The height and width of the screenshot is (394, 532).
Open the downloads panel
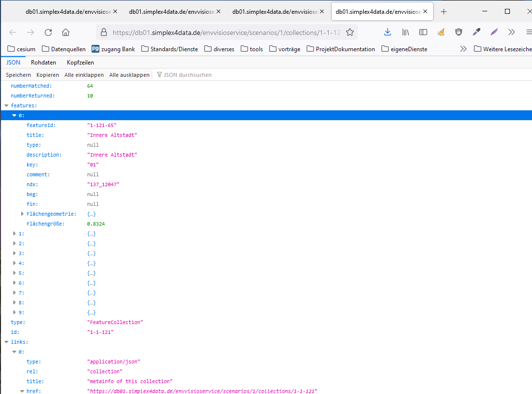pos(388,32)
